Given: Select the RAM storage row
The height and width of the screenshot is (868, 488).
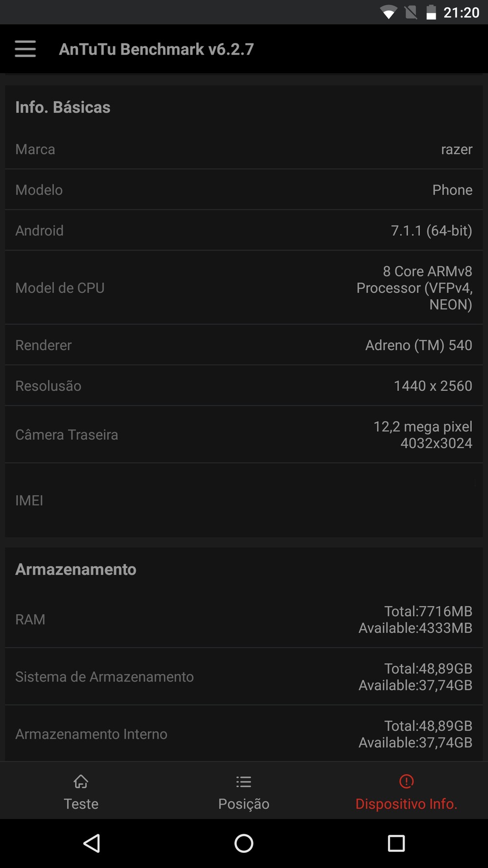Looking at the screenshot, I should 244,620.
